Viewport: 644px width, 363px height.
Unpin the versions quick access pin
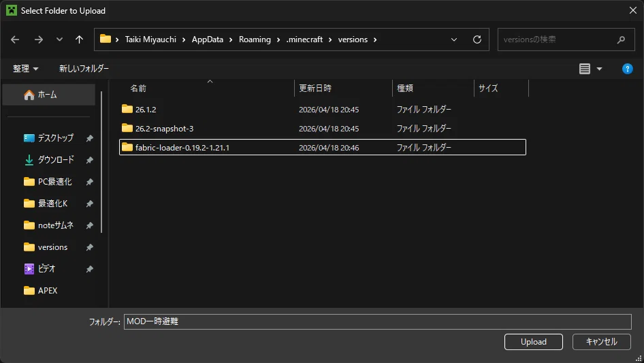coord(90,247)
